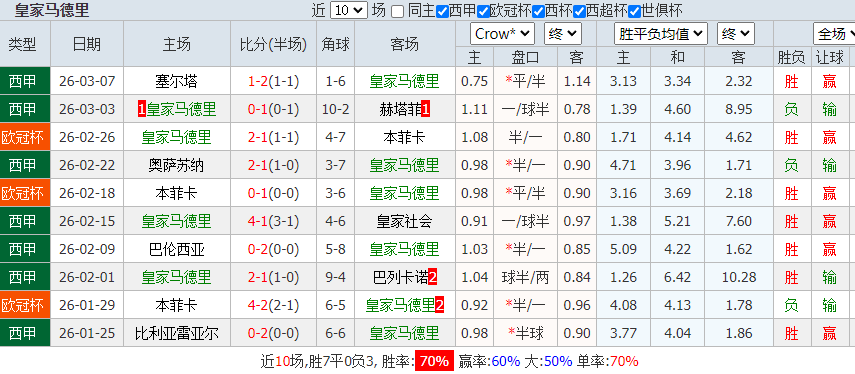Open 赫塔菲 team link
The width and height of the screenshot is (855, 374).
click(400, 110)
